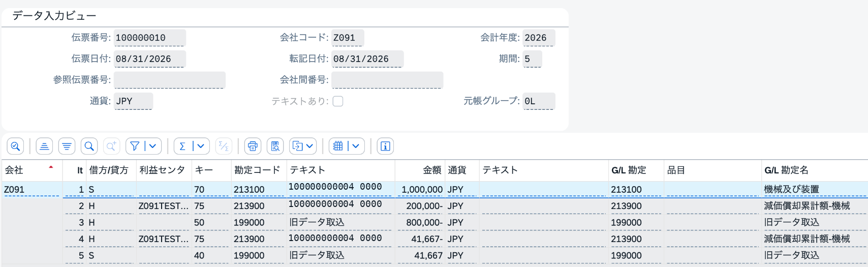
Task: Select item number 2 cell
Action: (74, 206)
